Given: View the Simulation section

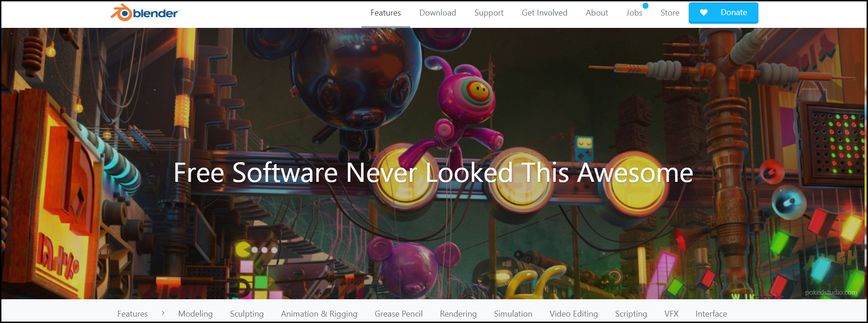Looking at the screenshot, I should [x=513, y=314].
